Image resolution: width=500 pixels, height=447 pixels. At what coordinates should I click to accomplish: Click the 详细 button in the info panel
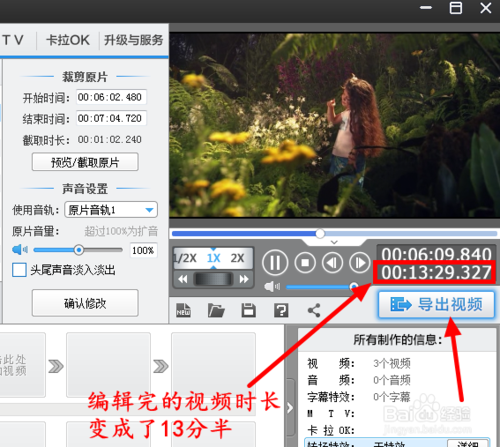pos(468,444)
